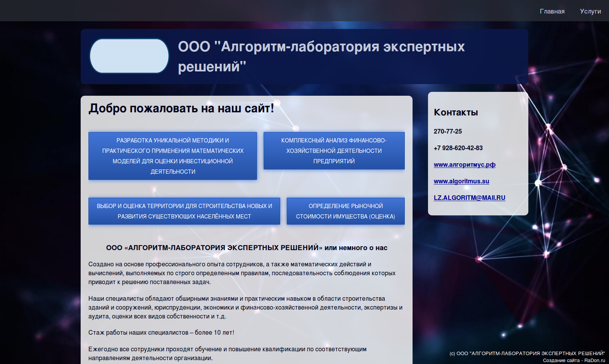Click the Добро пожаловать на наш сайт heading
Screen dimensions: 609x364
(181, 108)
